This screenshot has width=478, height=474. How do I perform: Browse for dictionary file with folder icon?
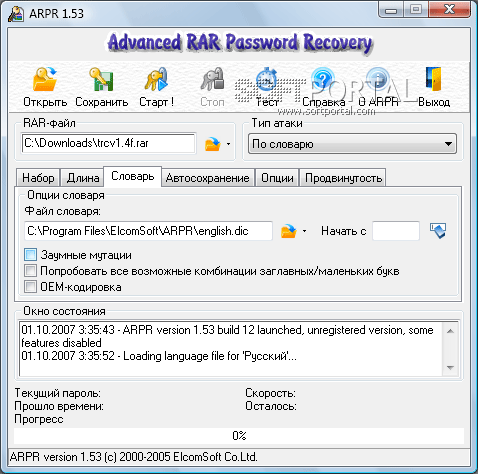pyautogui.click(x=289, y=231)
